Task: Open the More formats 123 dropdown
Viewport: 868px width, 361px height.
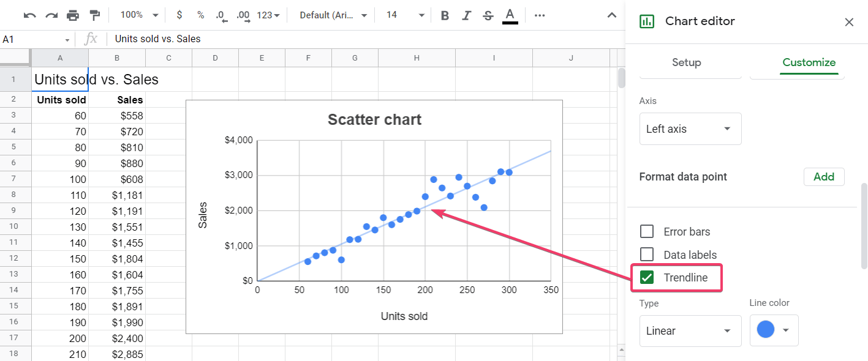Action: (x=266, y=15)
